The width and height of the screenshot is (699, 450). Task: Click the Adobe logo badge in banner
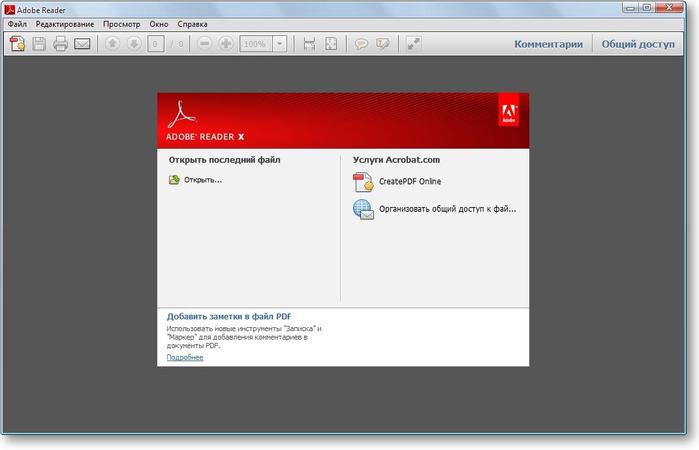click(508, 110)
